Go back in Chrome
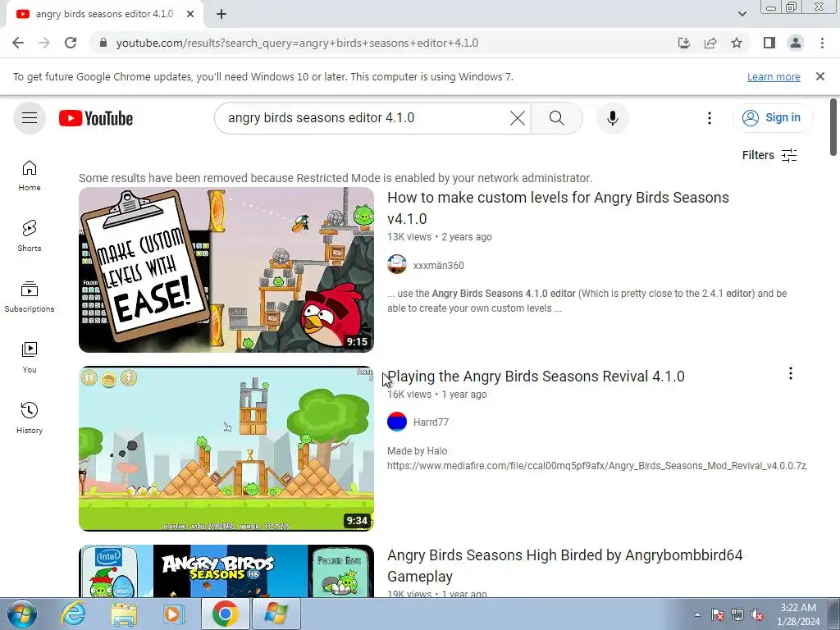 pos(18,43)
